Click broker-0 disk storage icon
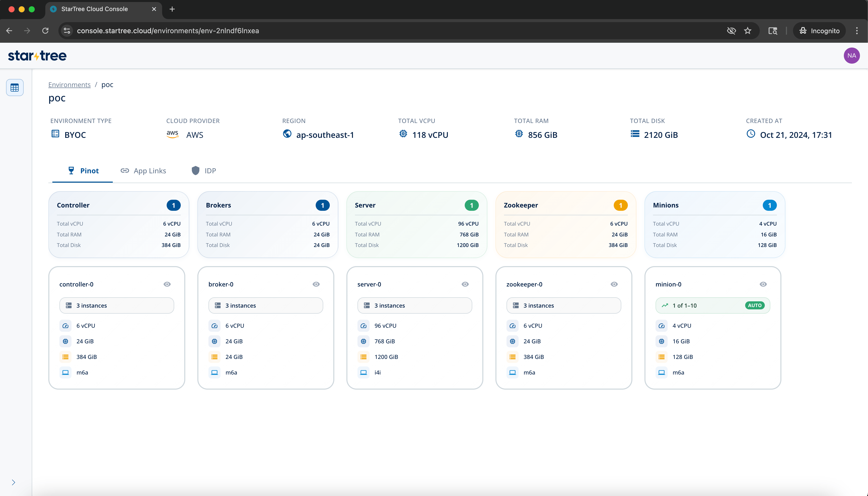The width and height of the screenshot is (868, 496). [x=214, y=357]
